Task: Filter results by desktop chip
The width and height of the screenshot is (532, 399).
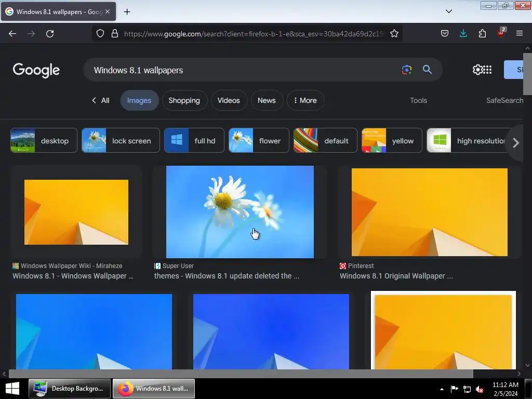Action: click(x=44, y=140)
